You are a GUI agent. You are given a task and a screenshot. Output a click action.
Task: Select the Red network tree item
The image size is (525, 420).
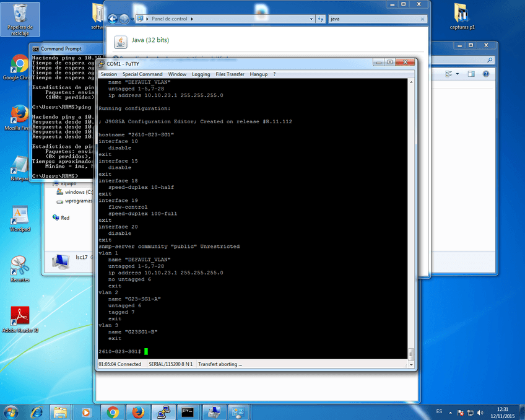[x=65, y=218]
